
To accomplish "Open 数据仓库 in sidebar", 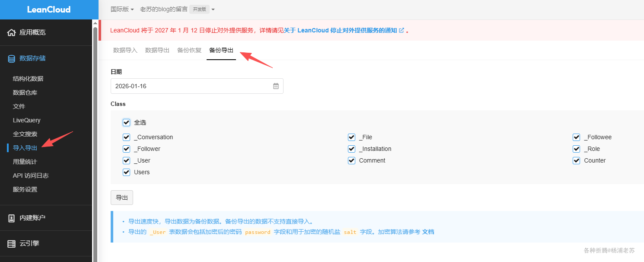I will click(25, 93).
